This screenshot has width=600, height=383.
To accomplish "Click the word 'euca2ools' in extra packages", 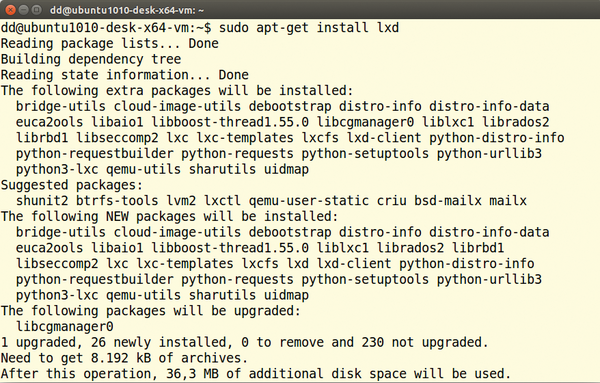I will point(49,122).
